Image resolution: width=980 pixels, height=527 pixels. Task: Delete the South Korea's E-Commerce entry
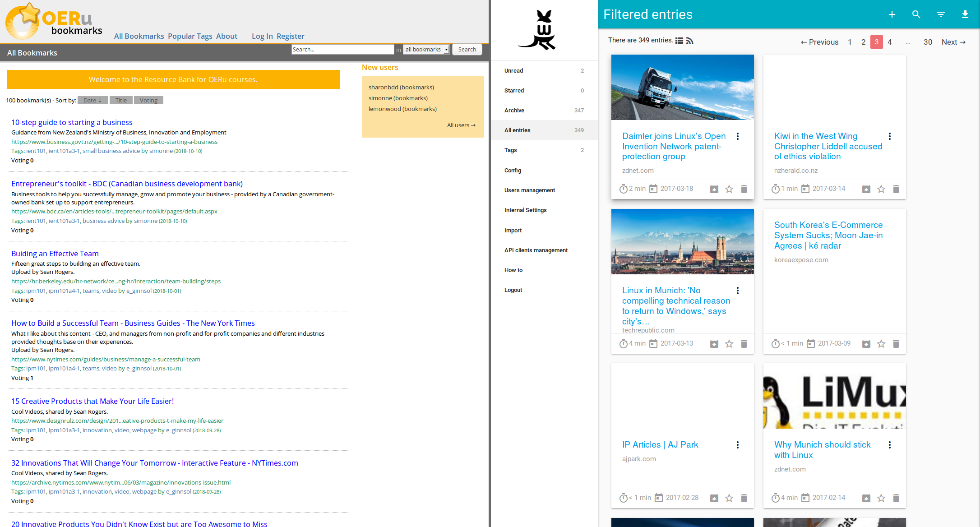(x=896, y=344)
